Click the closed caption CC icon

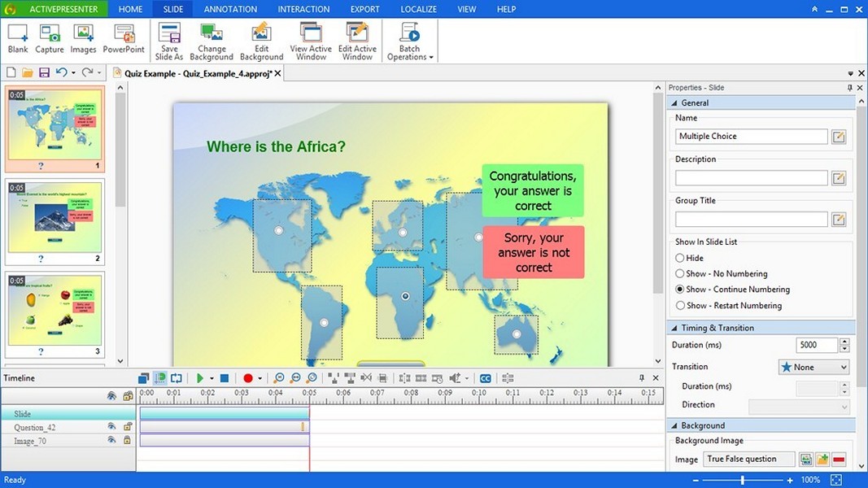(x=486, y=378)
